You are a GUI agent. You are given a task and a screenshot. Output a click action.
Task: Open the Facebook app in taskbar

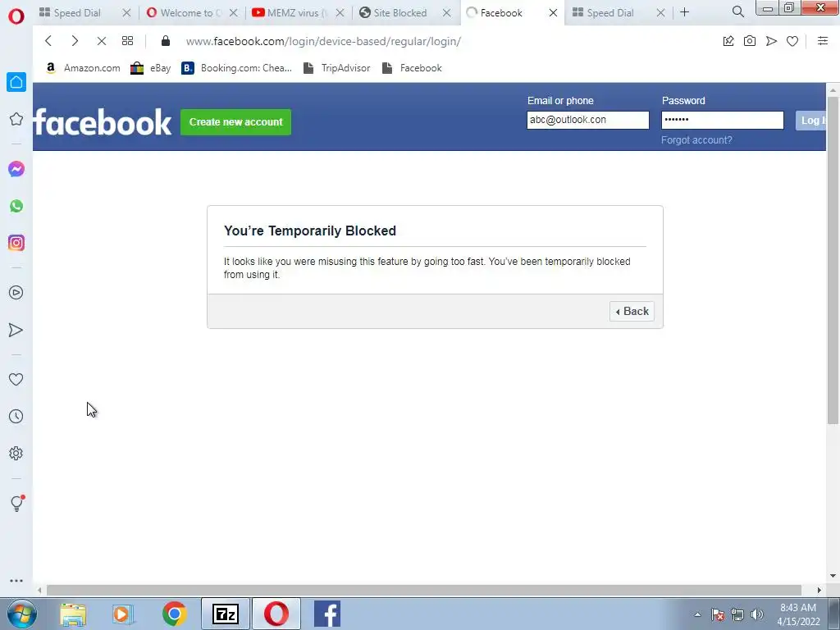point(326,614)
